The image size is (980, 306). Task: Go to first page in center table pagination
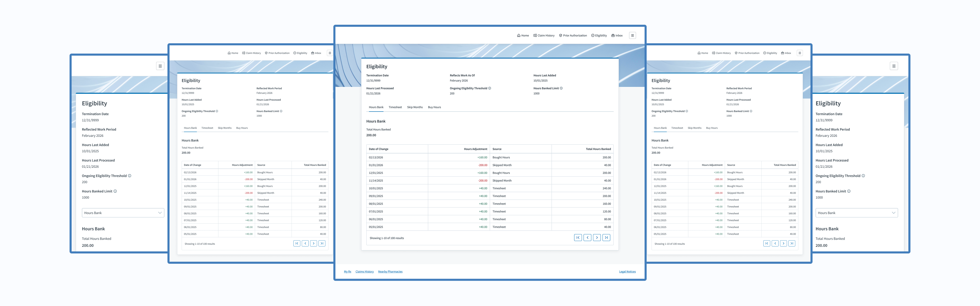pos(578,237)
